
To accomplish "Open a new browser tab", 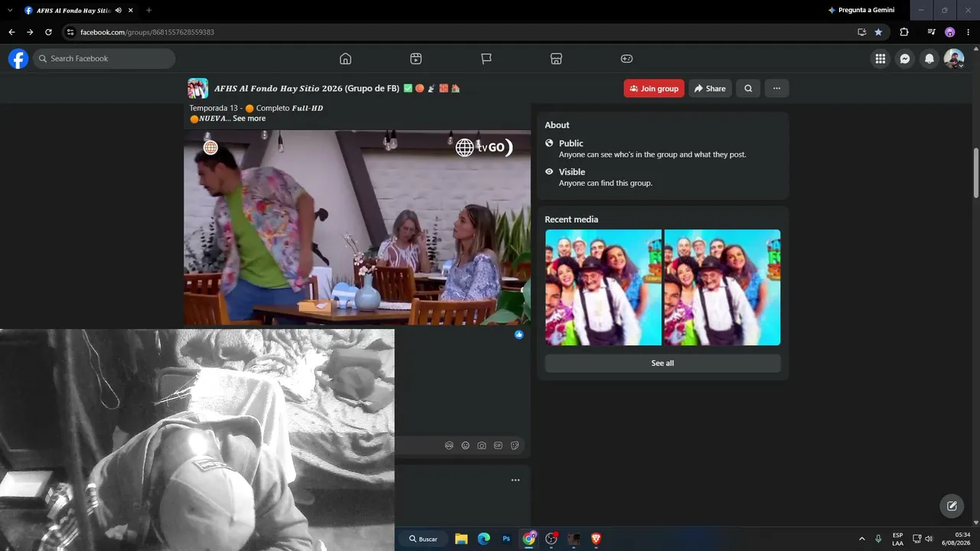I will pyautogui.click(x=149, y=10).
